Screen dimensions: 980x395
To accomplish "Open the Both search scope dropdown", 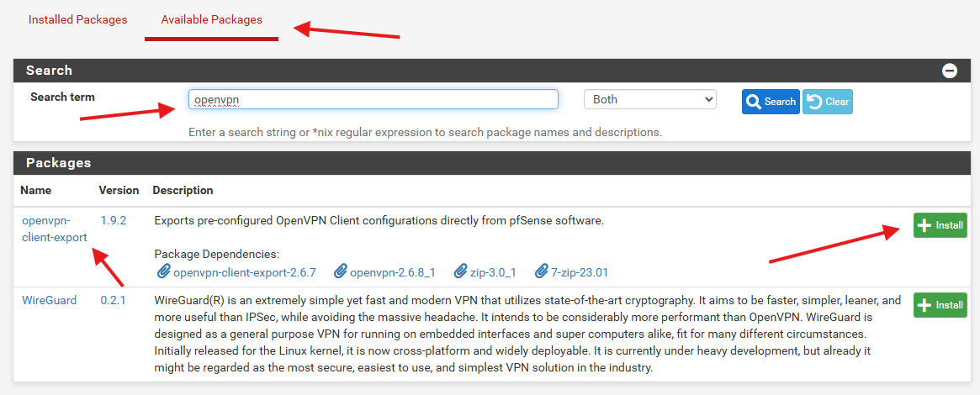I will click(650, 99).
